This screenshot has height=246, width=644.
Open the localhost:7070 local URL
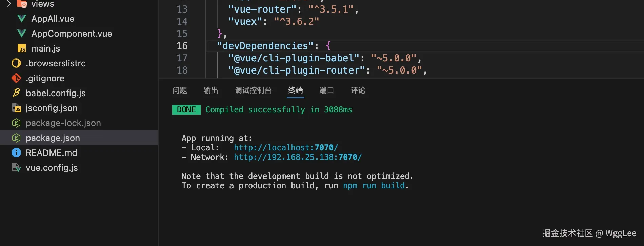pyautogui.click(x=286, y=148)
